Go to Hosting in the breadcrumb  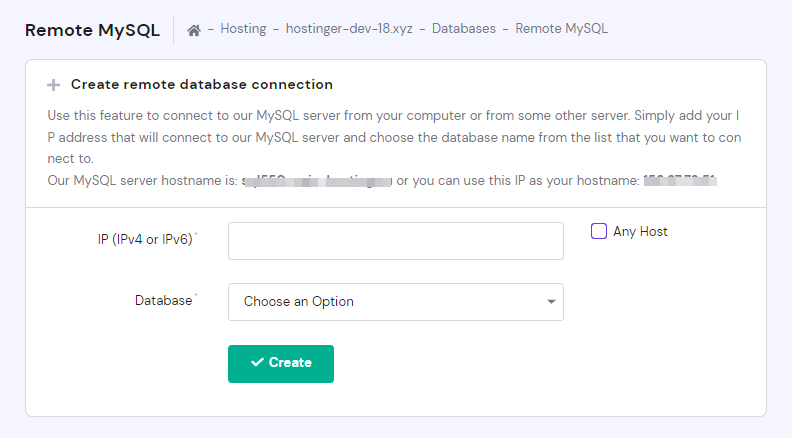click(x=243, y=29)
